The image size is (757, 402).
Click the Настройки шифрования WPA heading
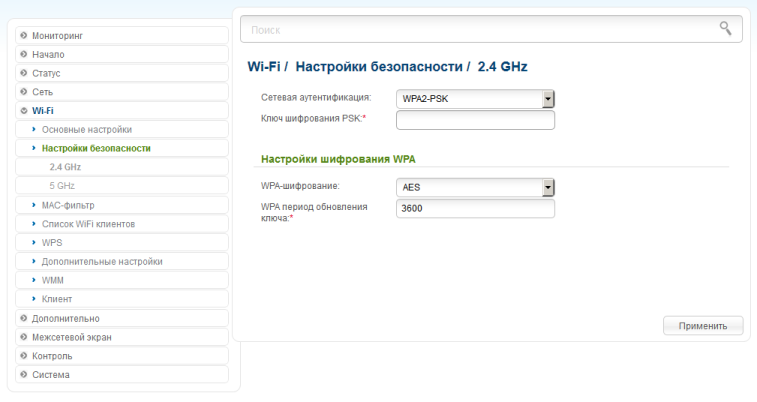point(338,159)
